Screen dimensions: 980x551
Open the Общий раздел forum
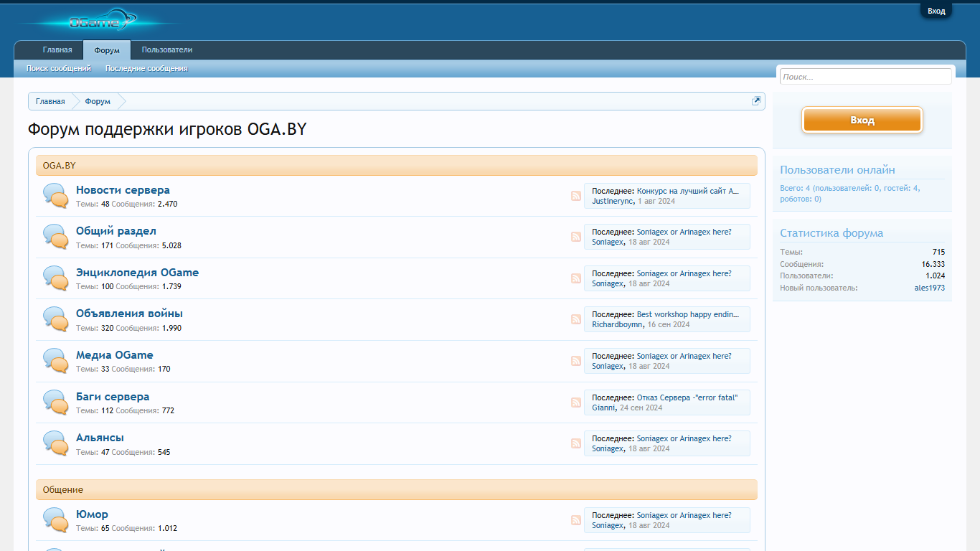pos(116,231)
